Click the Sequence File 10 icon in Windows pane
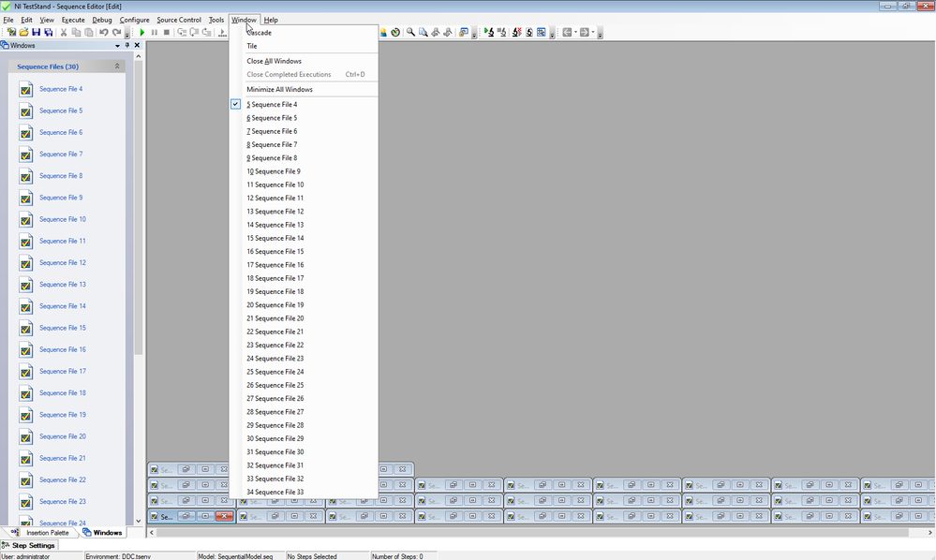This screenshot has width=936, height=560. click(25, 219)
